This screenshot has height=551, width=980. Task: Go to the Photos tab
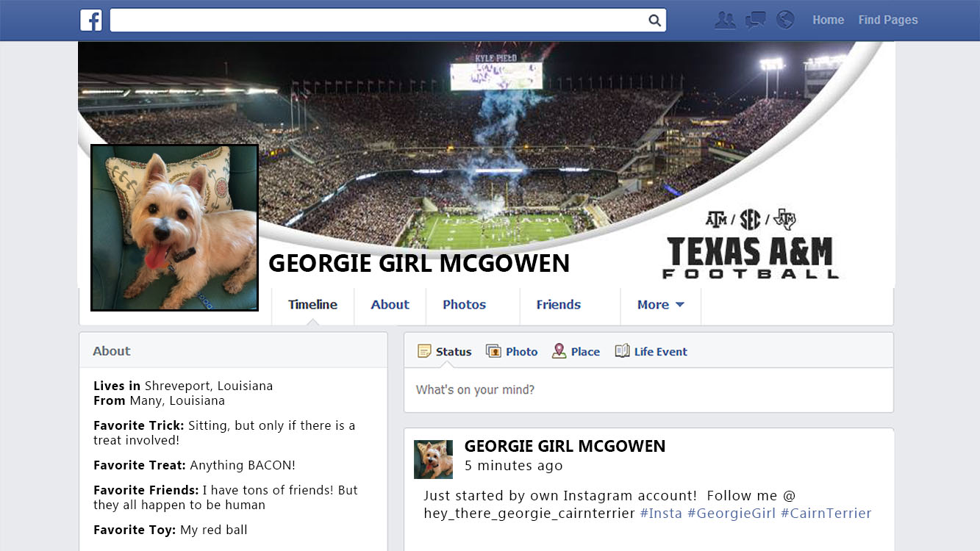[x=464, y=305]
